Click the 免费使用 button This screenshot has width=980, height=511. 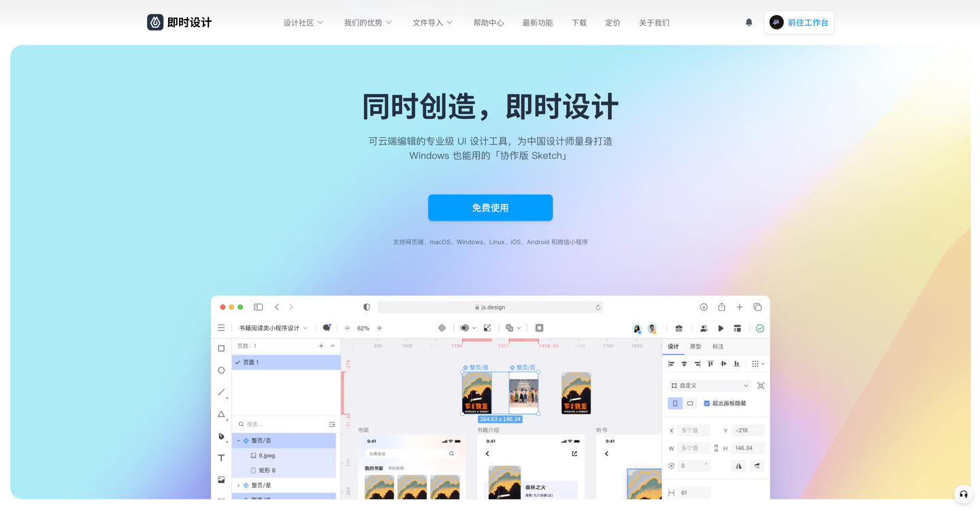(x=490, y=208)
